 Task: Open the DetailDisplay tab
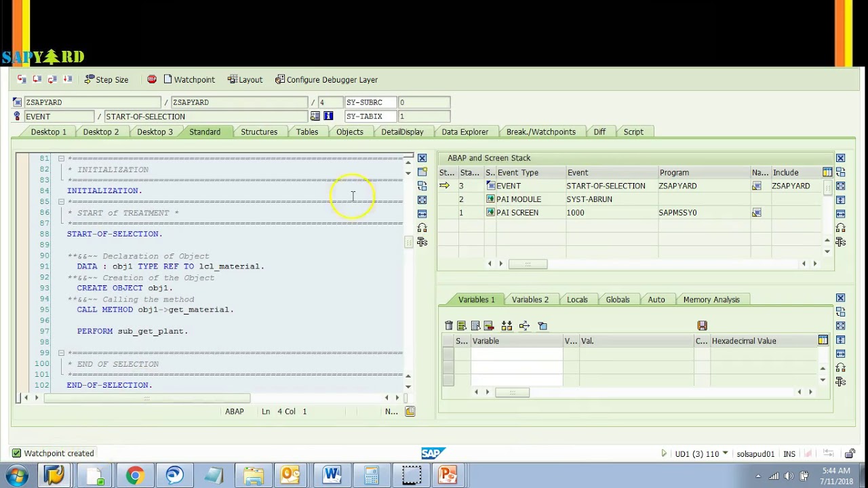402,131
